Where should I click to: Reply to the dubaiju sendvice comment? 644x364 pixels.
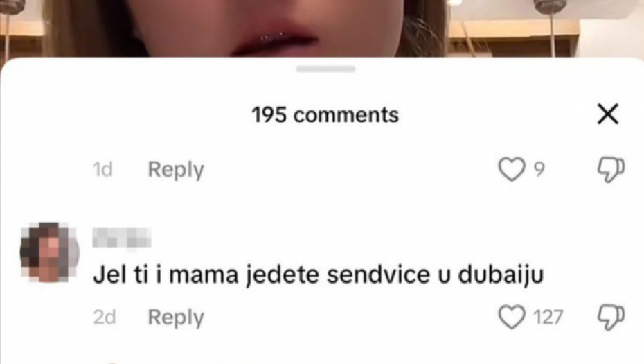click(x=176, y=318)
